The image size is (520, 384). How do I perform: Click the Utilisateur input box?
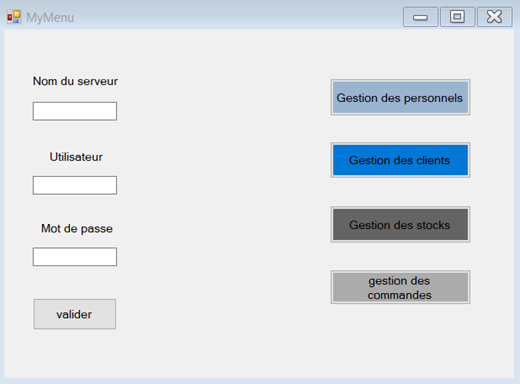[x=75, y=185]
